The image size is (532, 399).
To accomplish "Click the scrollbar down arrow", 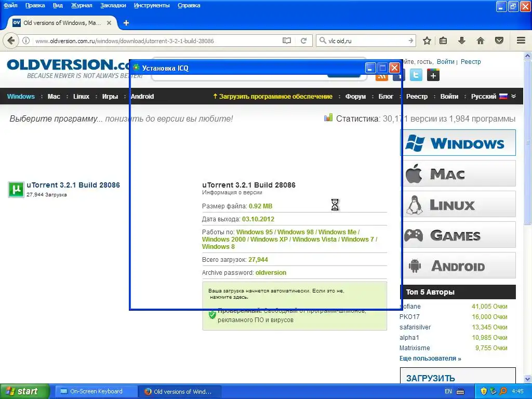I will coord(528,379).
